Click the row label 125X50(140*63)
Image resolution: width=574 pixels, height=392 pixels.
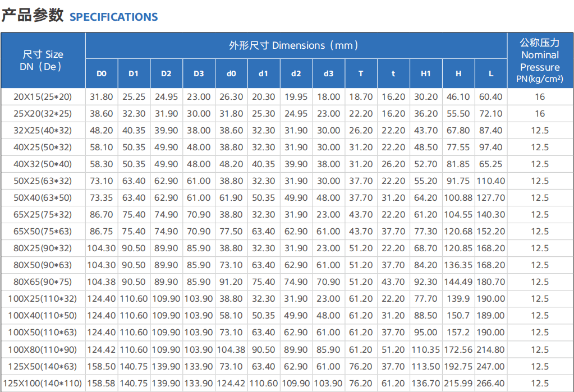43,367
